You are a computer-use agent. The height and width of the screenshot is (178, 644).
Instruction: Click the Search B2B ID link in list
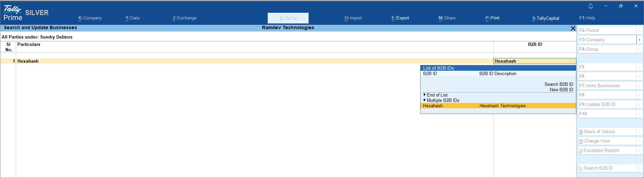[559, 84]
